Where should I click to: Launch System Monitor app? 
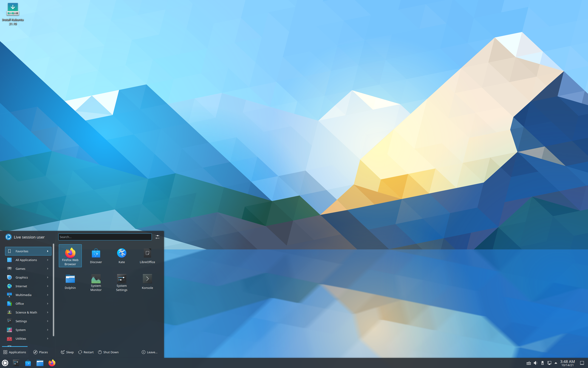point(96,282)
